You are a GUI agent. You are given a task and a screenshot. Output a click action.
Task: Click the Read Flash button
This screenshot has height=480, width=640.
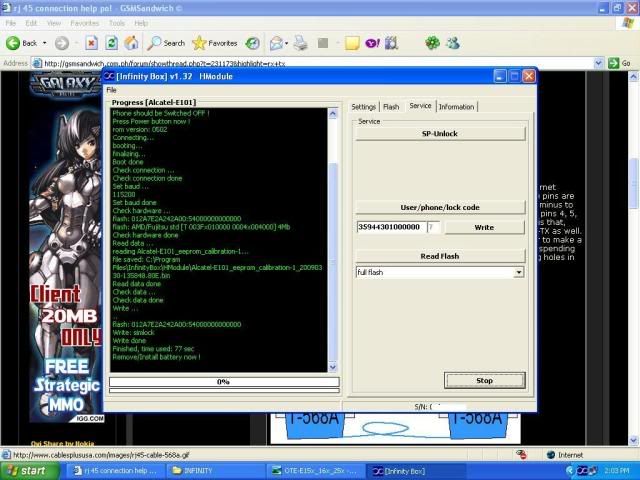[440, 256]
